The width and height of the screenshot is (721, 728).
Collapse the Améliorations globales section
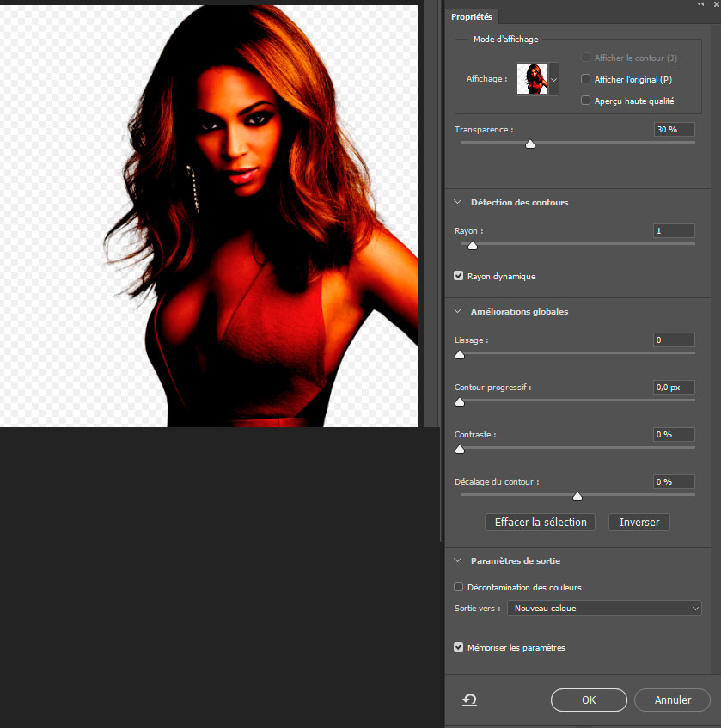pyautogui.click(x=458, y=311)
